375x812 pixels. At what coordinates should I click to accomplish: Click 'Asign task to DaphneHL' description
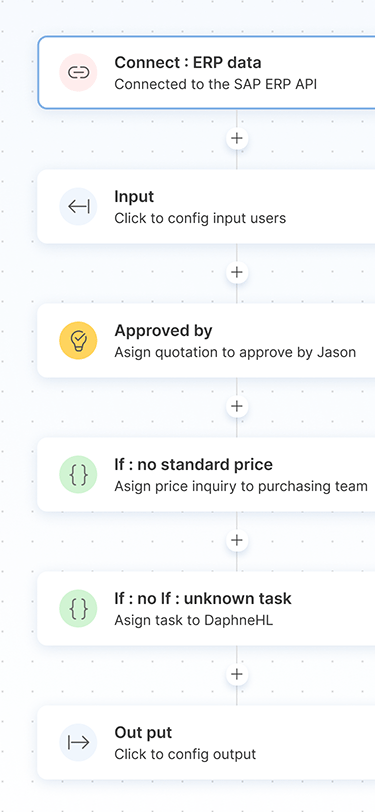pyautogui.click(x=193, y=620)
